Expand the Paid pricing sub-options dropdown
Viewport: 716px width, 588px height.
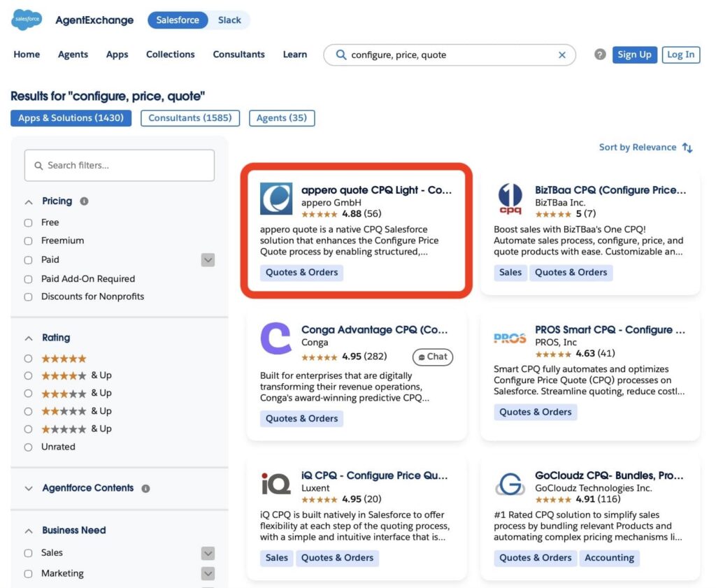208,260
